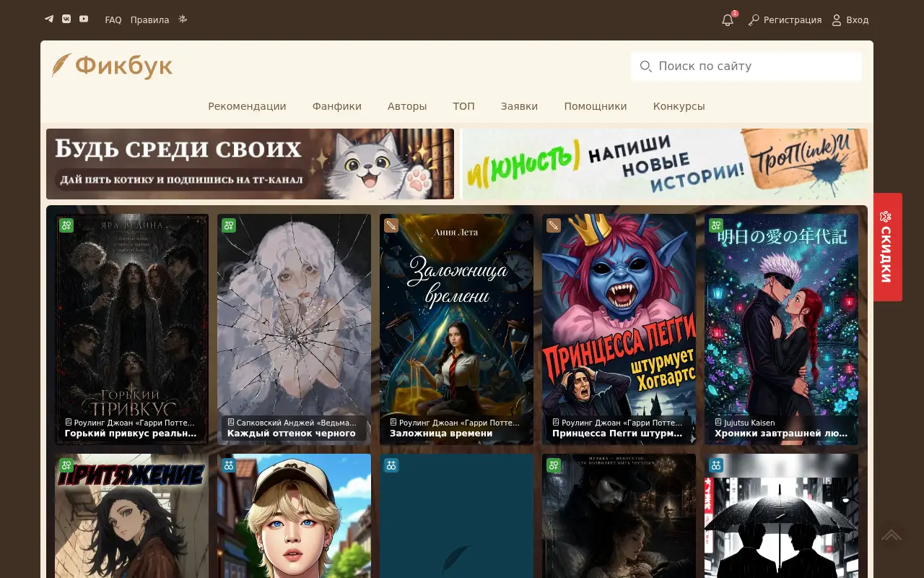Open the Заявки menu item
Viewport: 924px width, 578px height.
pyautogui.click(x=519, y=106)
